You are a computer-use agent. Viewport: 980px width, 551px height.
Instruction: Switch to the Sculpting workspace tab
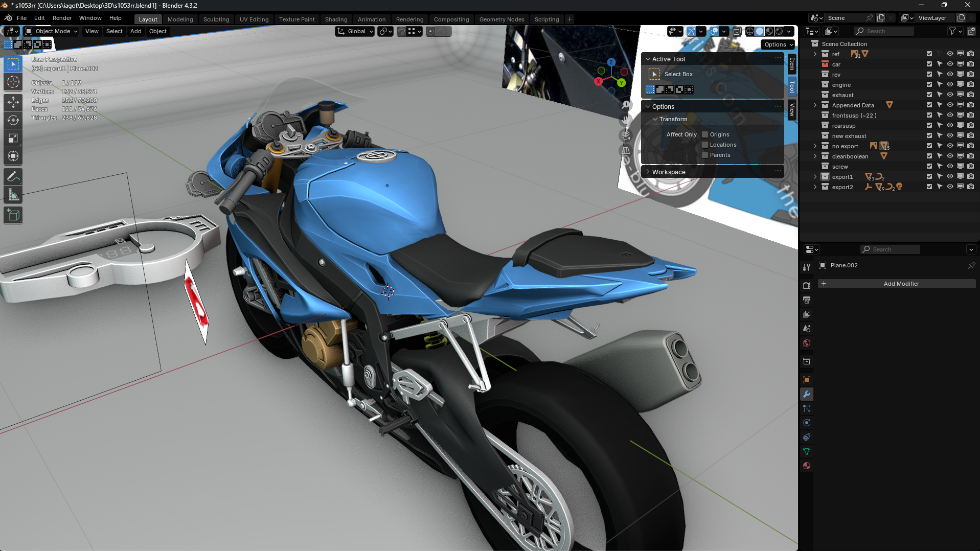pos(216,19)
